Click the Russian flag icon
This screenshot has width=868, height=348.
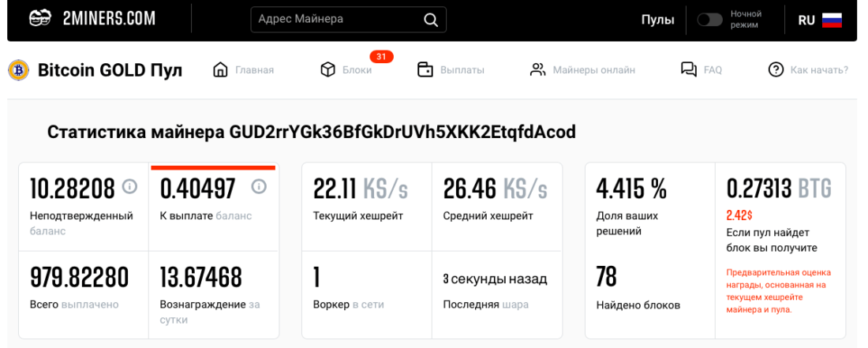[x=832, y=20]
